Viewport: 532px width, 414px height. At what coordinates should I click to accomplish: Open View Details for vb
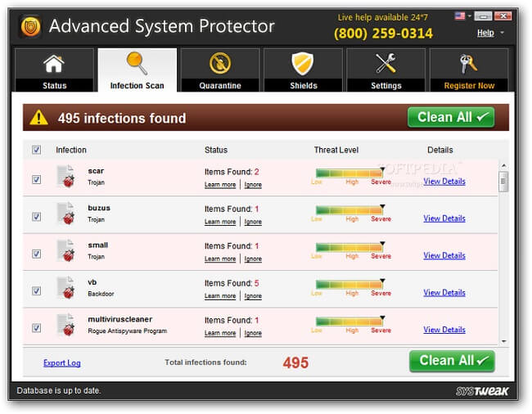point(444,293)
